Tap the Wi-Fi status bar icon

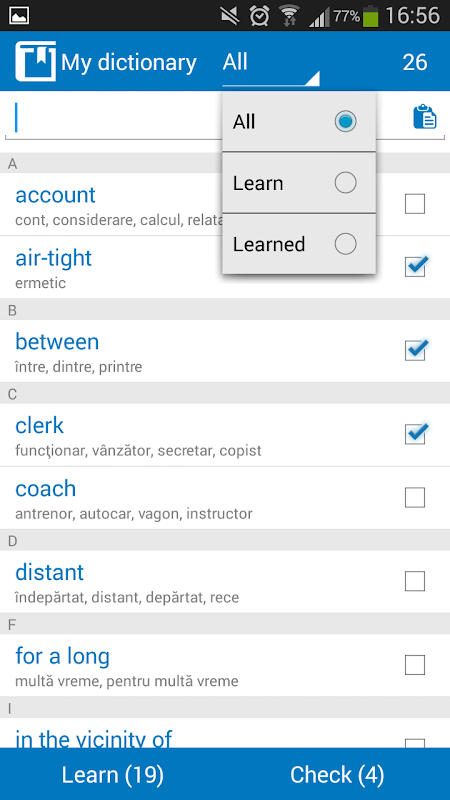(x=289, y=15)
